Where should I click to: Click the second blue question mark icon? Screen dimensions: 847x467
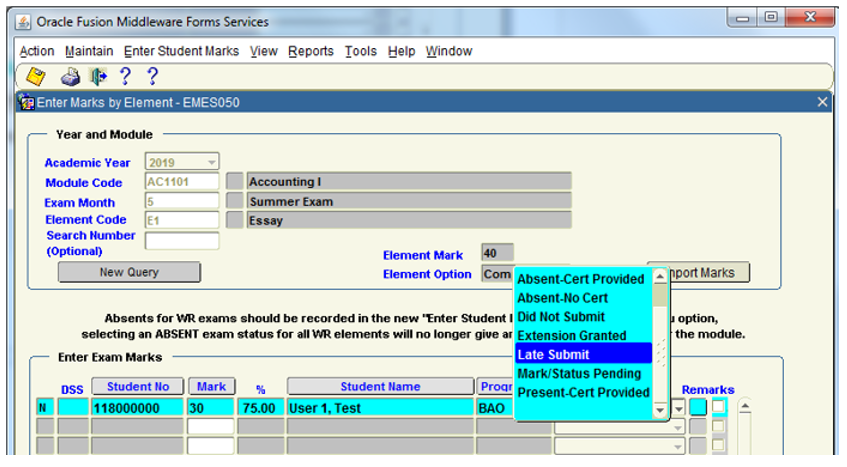click(153, 77)
